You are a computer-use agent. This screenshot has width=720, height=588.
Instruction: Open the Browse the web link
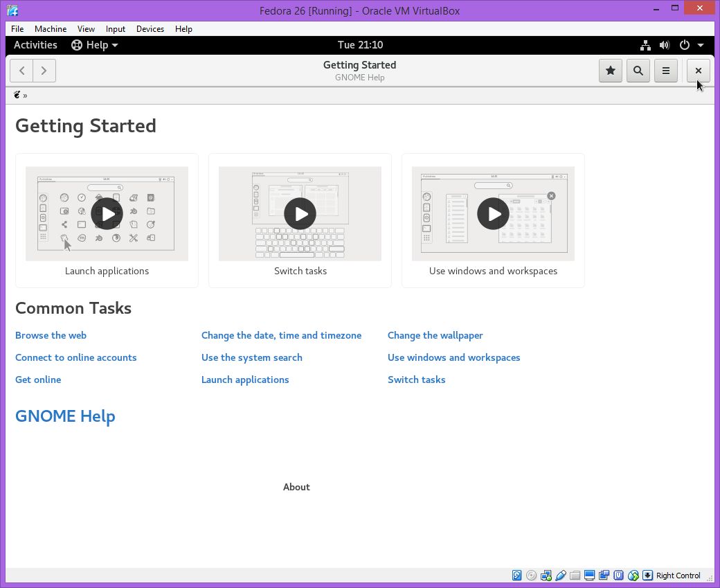[x=51, y=335]
